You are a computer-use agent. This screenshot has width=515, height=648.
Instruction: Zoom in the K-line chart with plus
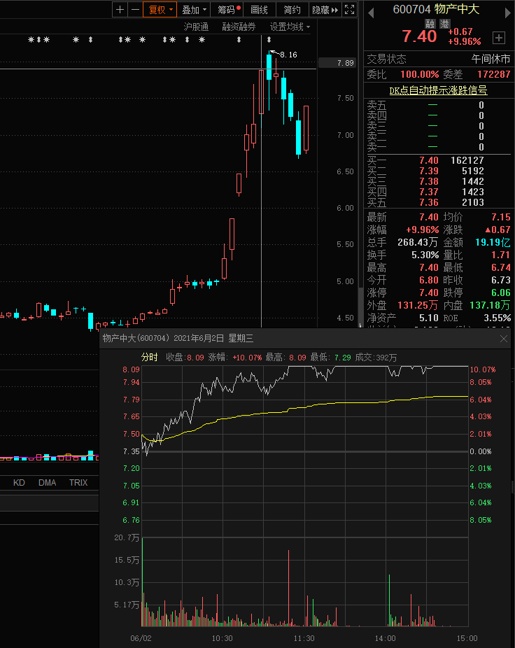(x=120, y=10)
